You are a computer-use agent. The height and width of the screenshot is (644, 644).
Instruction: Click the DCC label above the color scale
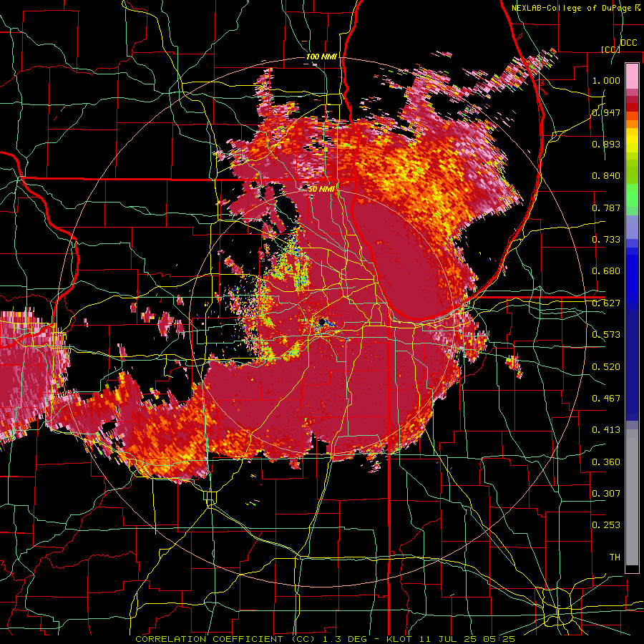pyautogui.click(x=628, y=42)
